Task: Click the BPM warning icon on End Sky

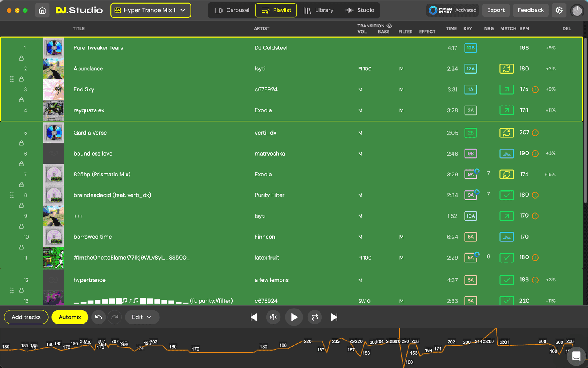Action: [535, 89]
